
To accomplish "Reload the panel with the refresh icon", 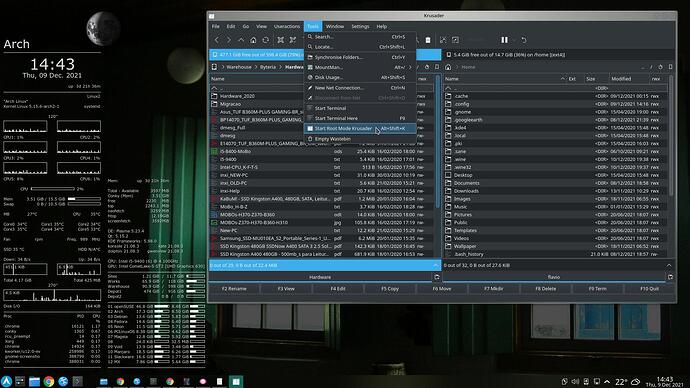I will [x=266, y=40].
